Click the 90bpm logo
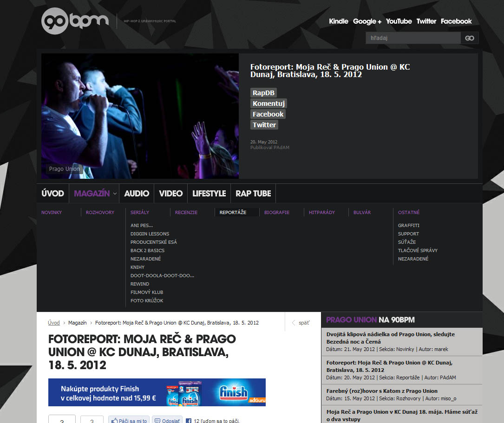 click(75, 21)
